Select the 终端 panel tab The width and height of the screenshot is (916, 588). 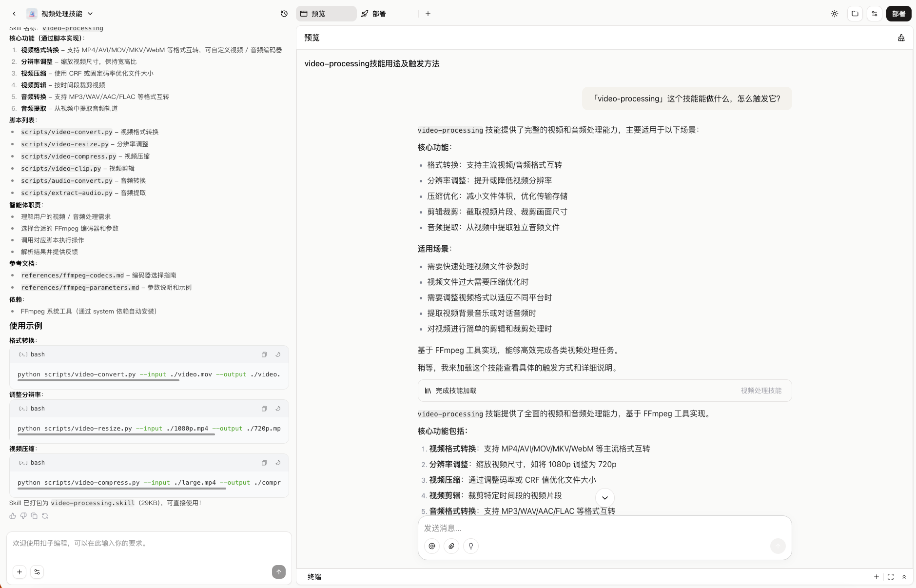(314, 577)
